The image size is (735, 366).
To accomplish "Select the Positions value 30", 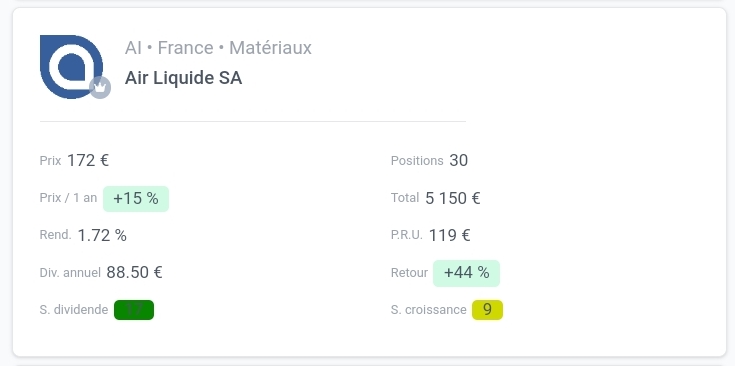I will click(458, 161).
